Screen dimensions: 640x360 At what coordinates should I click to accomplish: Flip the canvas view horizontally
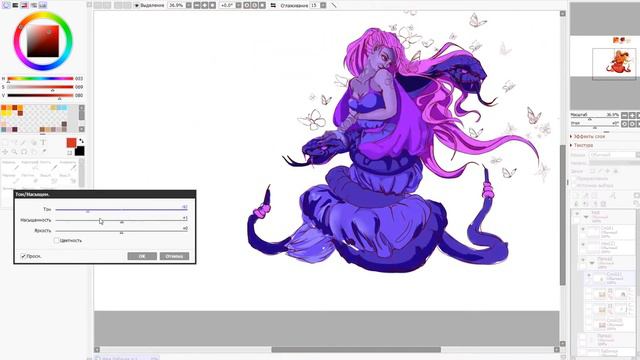[x=273, y=5]
